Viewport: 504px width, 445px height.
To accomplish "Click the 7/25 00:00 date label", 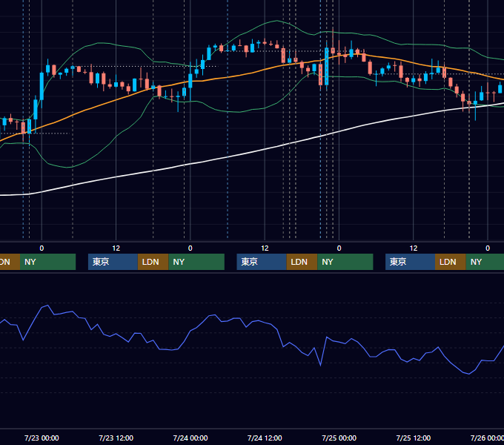I will pos(339,438).
